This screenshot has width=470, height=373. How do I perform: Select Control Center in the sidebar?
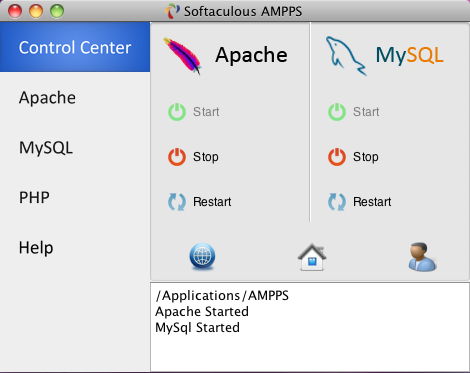(x=75, y=47)
